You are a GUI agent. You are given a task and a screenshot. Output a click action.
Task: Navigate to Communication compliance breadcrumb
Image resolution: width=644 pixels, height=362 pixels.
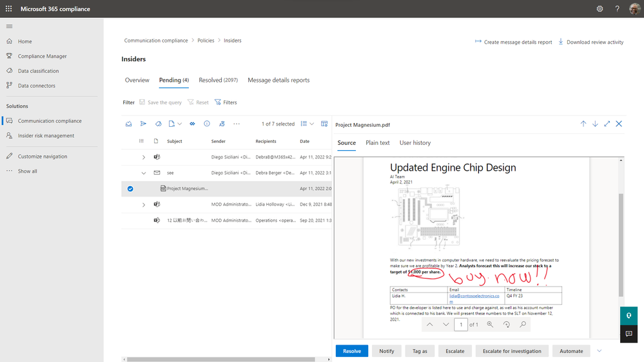[156, 40]
